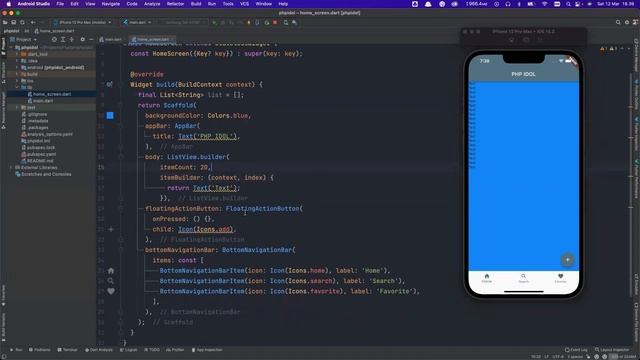Switch to the main.dart editor tab

click(x=111, y=40)
